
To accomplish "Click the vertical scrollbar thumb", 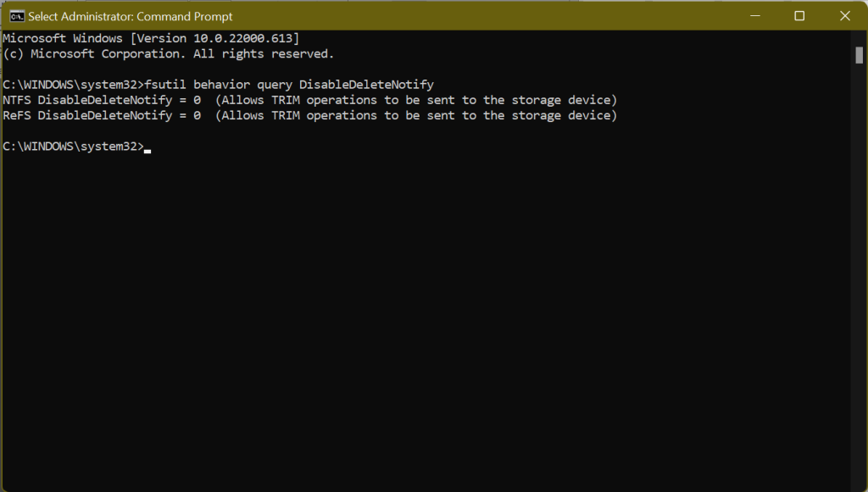I will click(859, 54).
